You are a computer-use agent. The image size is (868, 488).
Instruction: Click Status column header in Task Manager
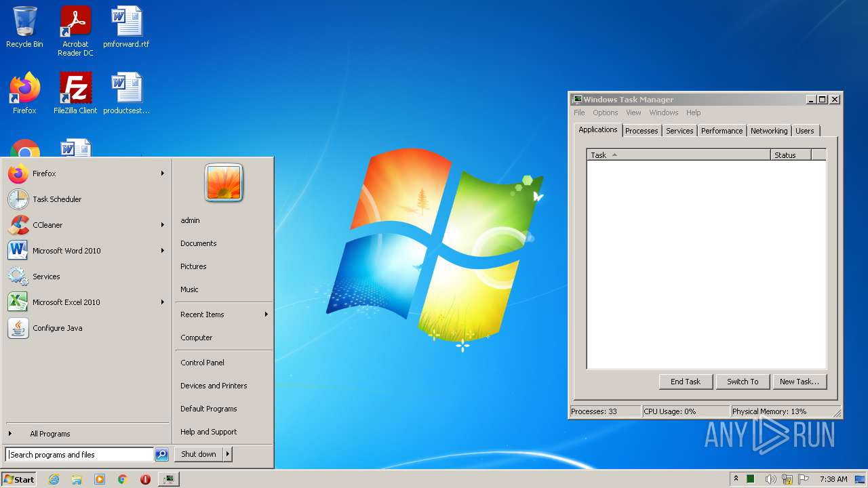(x=791, y=155)
